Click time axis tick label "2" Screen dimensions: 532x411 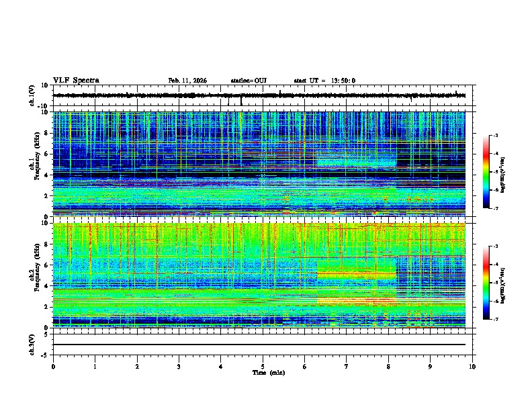coord(137,367)
